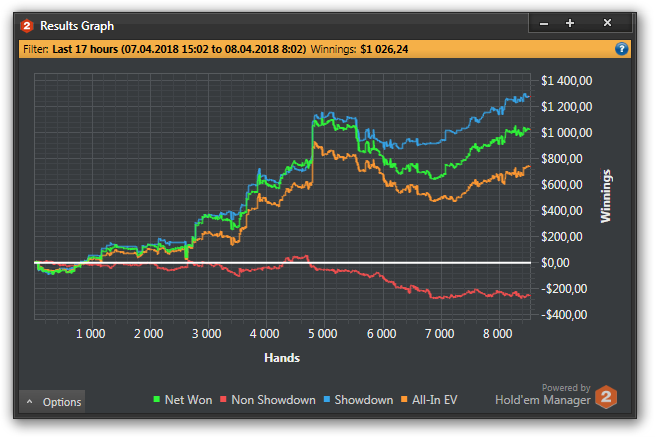Screen dimensions: 655x437
Task: Maximize the Results Graph window with plus
Action: click(570, 23)
